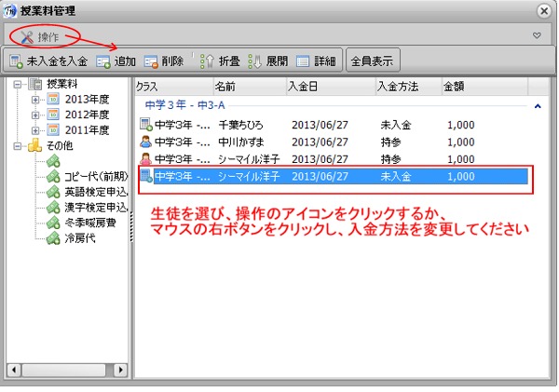Click 未入金 cell in 千葉ちひろ row

[x=396, y=125]
